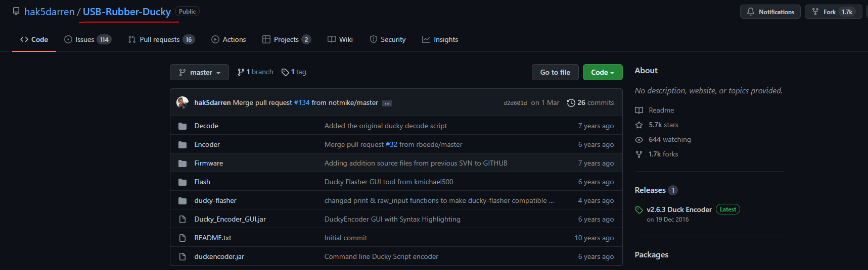Open the Pull requests tab
Screen dimensions: 868x270
(x=161, y=39)
